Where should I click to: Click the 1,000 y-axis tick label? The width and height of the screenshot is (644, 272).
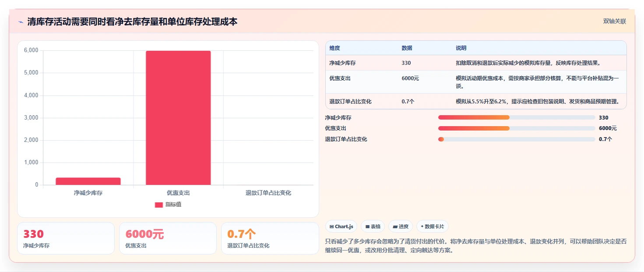(31, 162)
